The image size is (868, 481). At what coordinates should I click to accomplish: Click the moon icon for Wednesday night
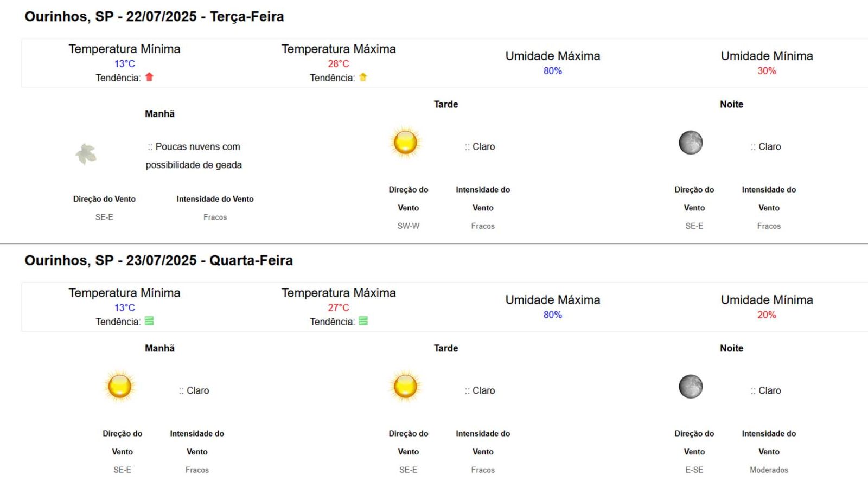point(691,387)
